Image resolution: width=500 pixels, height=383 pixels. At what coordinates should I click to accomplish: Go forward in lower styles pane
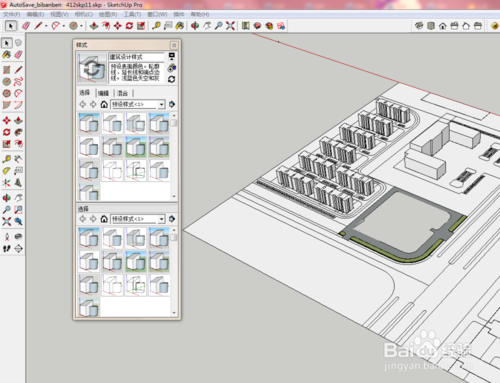point(93,219)
